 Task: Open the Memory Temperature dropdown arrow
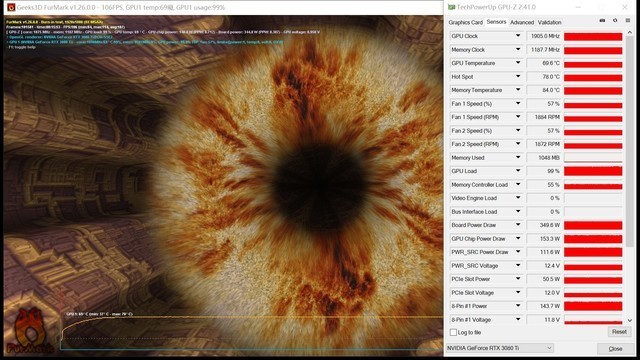518,90
